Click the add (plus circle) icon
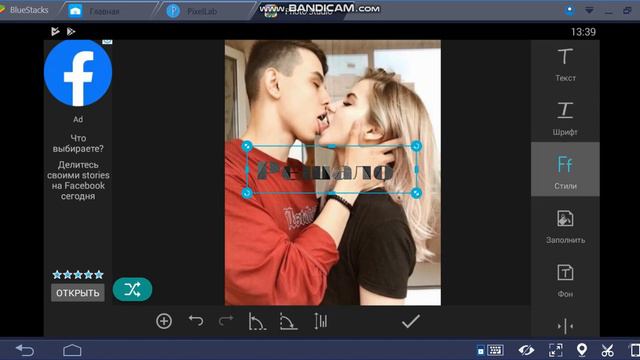 click(x=164, y=321)
